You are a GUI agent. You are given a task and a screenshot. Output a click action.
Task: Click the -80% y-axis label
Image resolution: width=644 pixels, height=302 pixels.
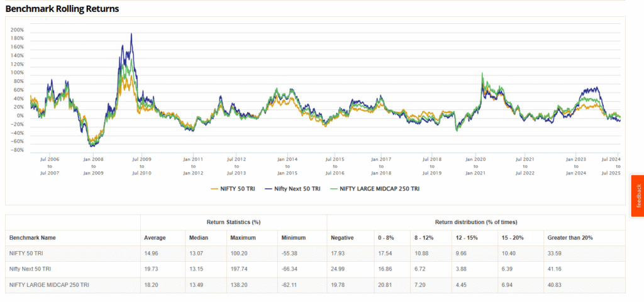pyautogui.click(x=17, y=150)
